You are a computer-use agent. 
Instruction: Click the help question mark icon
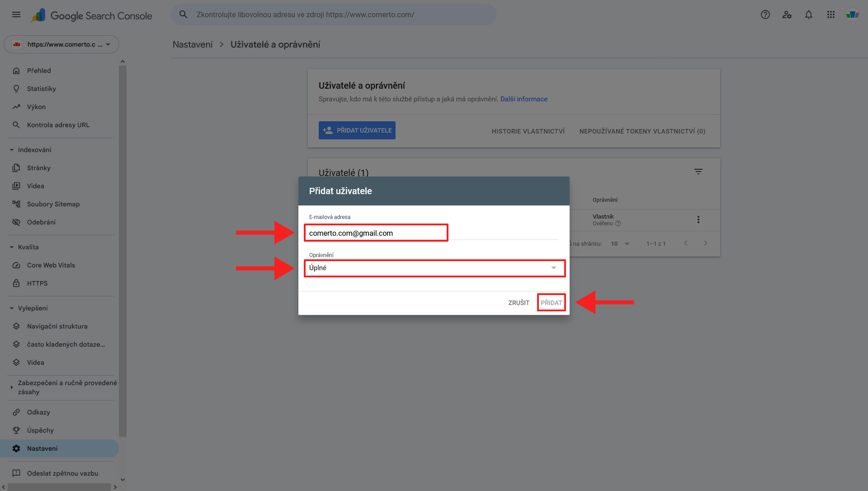pos(765,14)
